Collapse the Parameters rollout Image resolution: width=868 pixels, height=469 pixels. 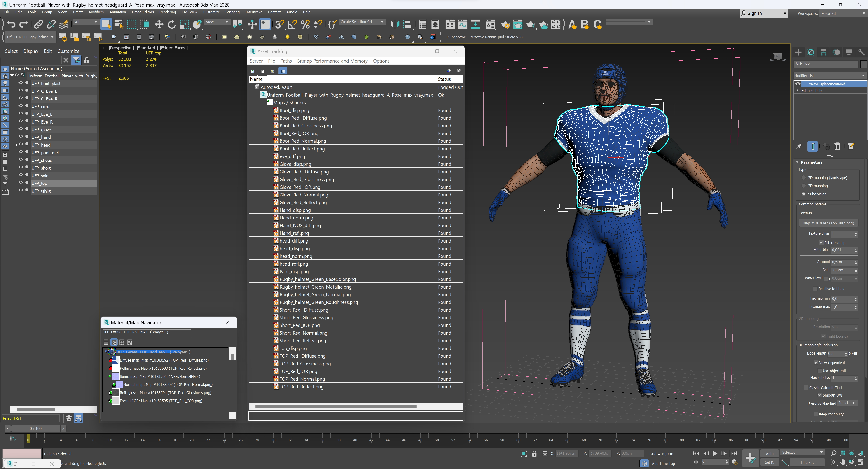797,162
